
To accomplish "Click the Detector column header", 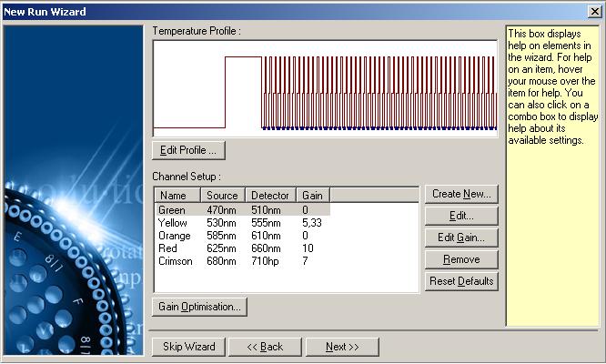I will pyautogui.click(x=271, y=195).
